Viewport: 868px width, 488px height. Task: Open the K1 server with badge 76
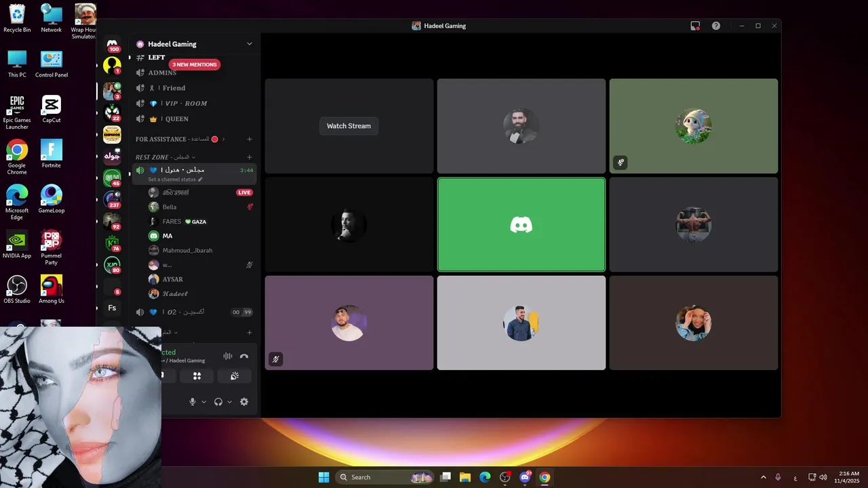[x=112, y=243]
